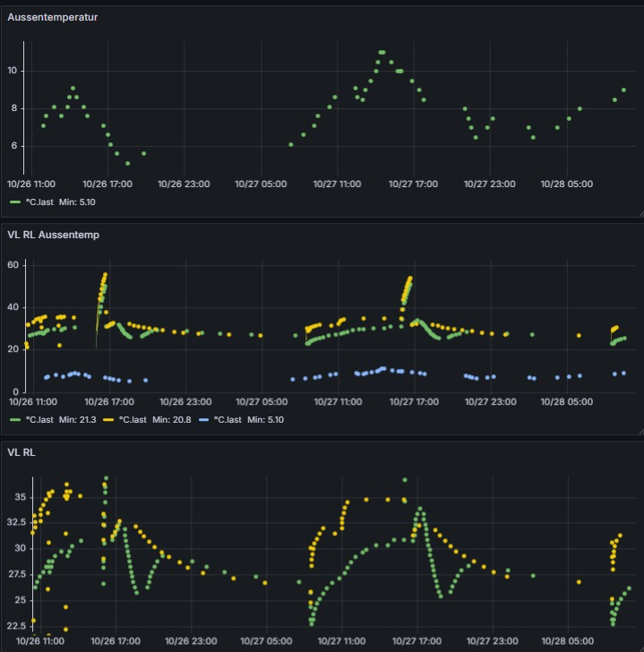Screen dimensions: 644x652
Task: Open the VL RL panel title menu
Action: (21, 453)
